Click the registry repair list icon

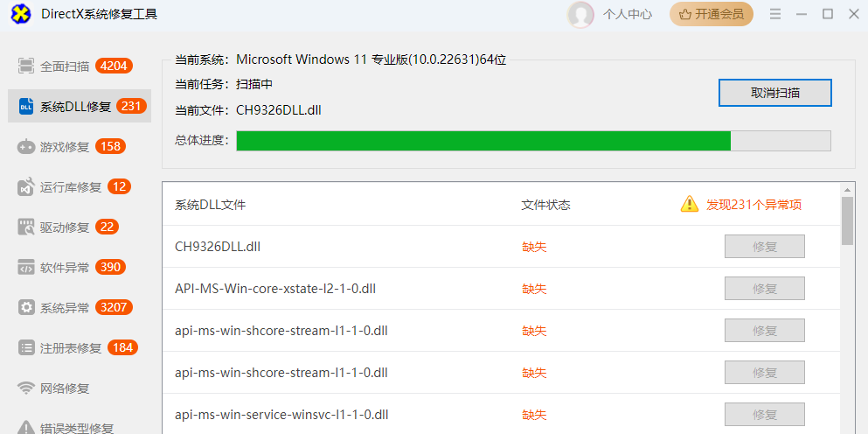pyautogui.click(x=26, y=348)
